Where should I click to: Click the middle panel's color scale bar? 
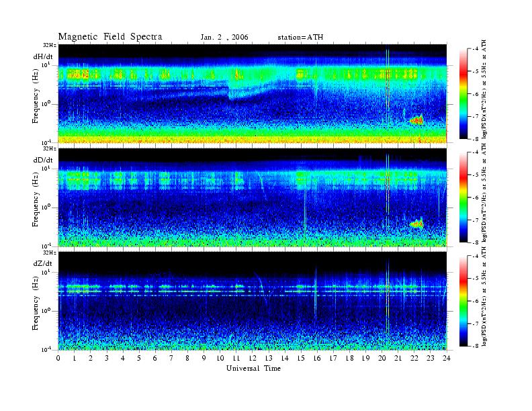click(463, 197)
